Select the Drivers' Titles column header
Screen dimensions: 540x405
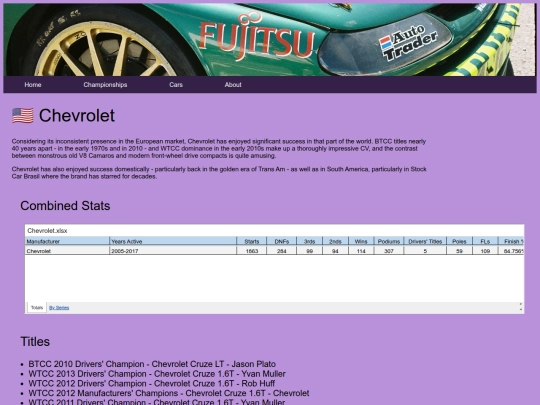click(x=425, y=241)
